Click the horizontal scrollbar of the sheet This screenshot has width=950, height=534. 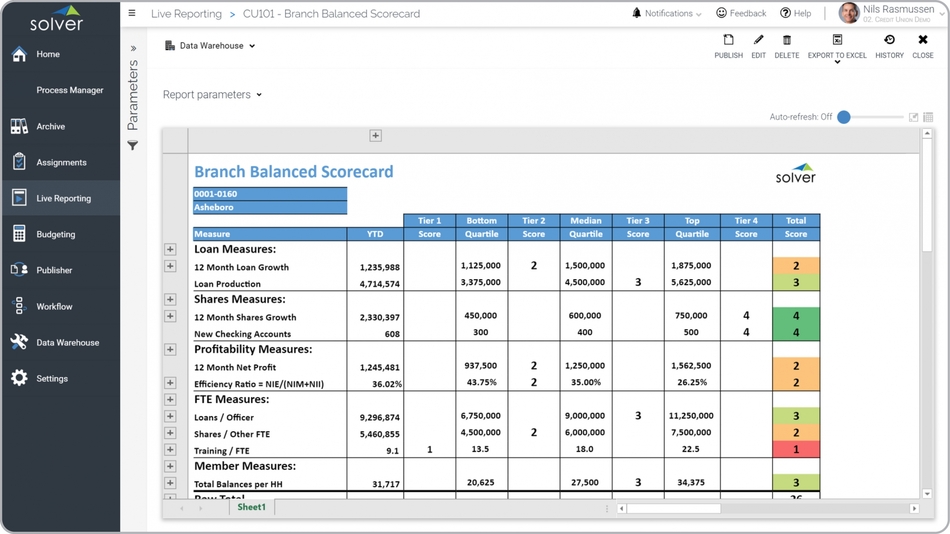click(x=672, y=508)
